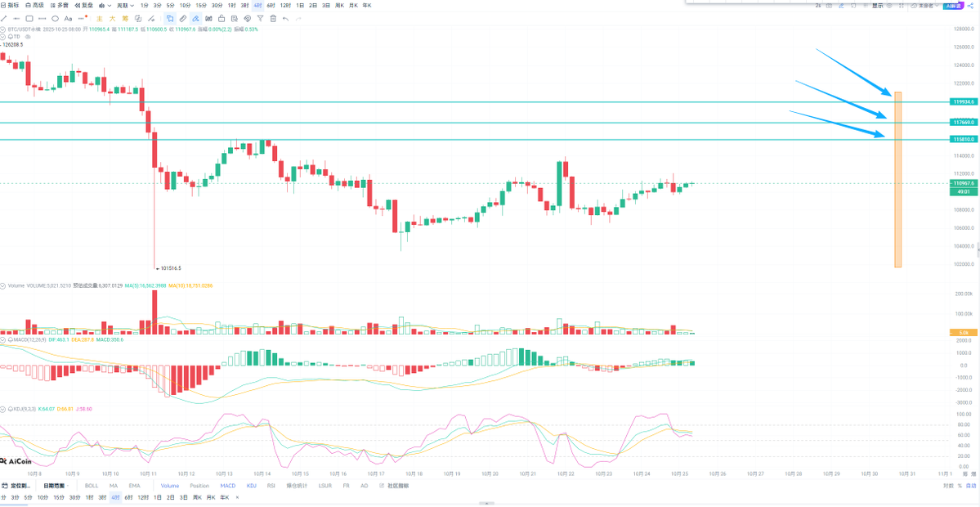Select the rectangle drawing tool
This screenshot has width=980, height=507.
[x=29, y=19]
